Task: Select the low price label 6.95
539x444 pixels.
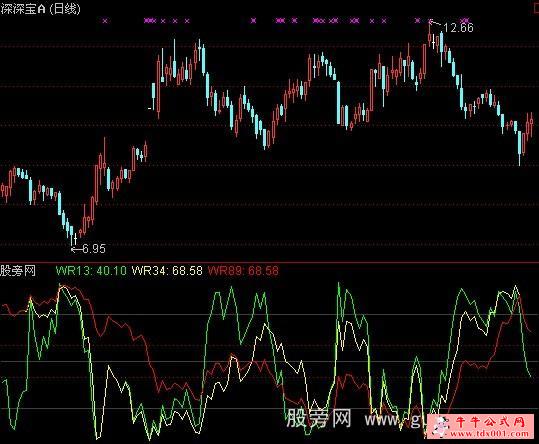Action: click(94, 248)
